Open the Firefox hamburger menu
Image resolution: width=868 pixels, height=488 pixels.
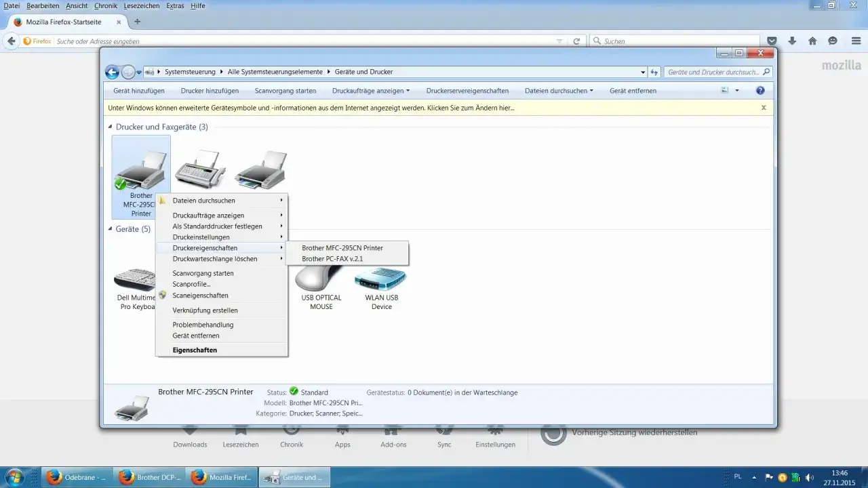coord(856,41)
